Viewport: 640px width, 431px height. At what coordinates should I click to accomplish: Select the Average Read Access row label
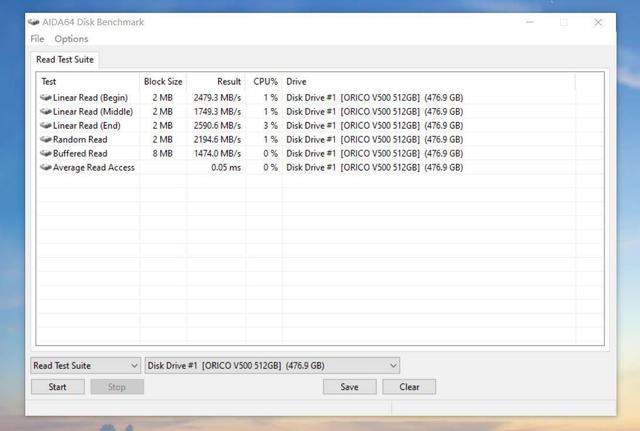pyautogui.click(x=94, y=167)
